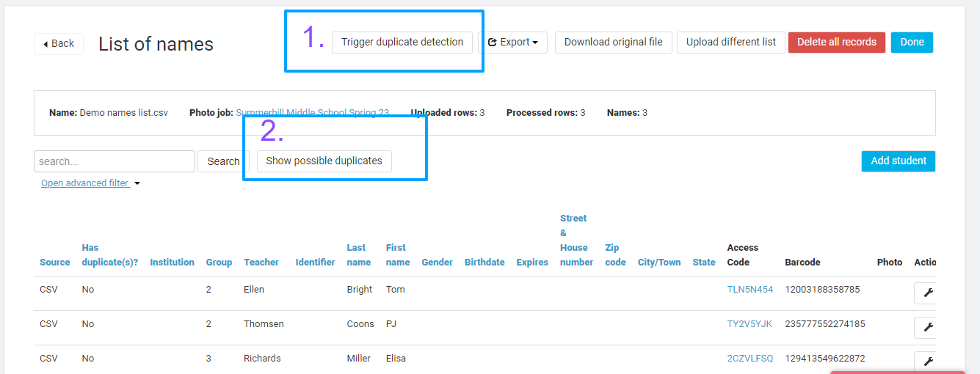The height and width of the screenshot is (374, 980).
Task: Open the Export dropdown menu
Action: click(x=513, y=43)
